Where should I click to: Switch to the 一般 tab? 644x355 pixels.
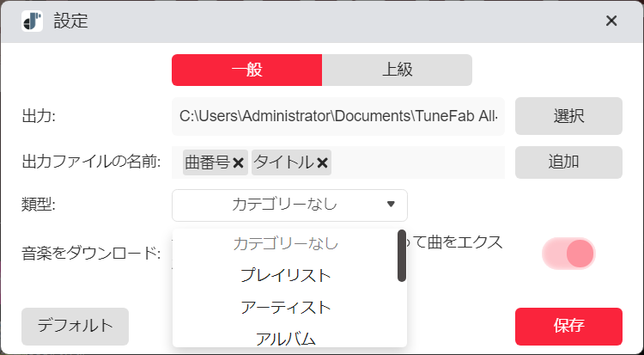(x=246, y=70)
